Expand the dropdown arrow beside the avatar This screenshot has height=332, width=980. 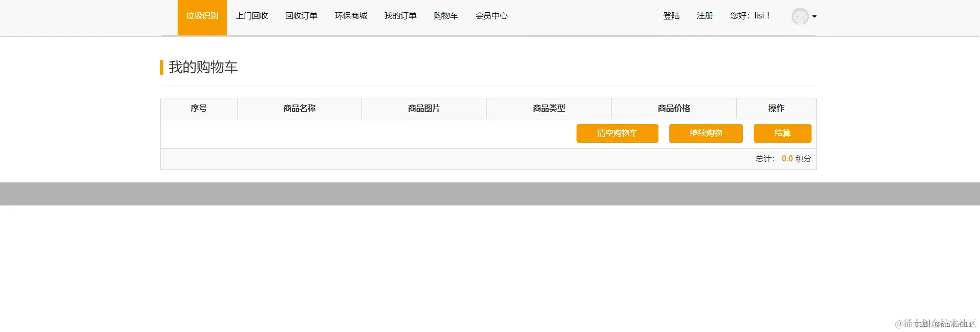click(815, 16)
